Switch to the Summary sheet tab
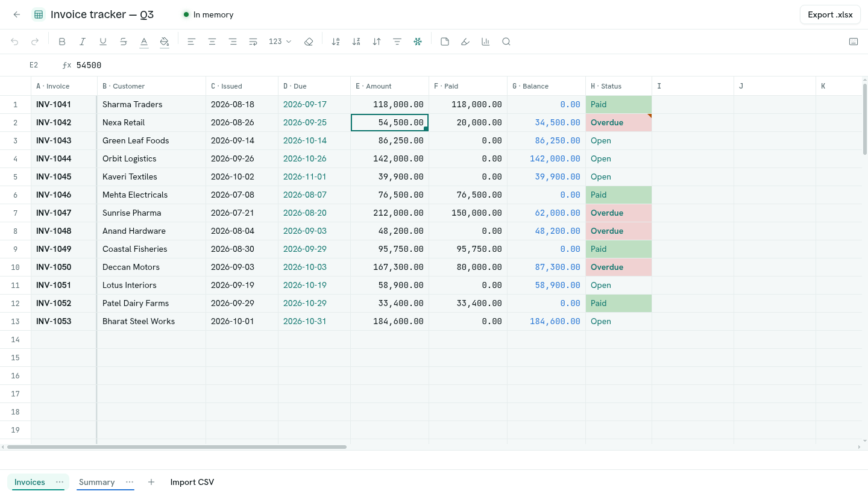 97,482
